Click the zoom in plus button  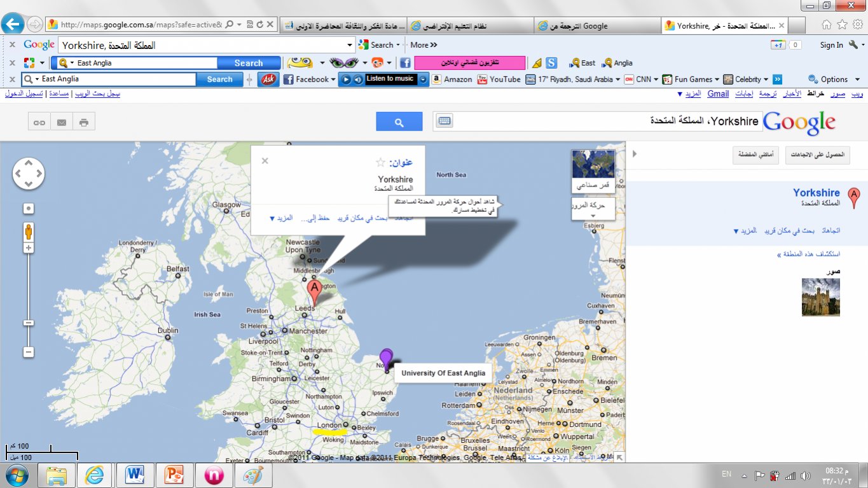pyautogui.click(x=29, y=247)
